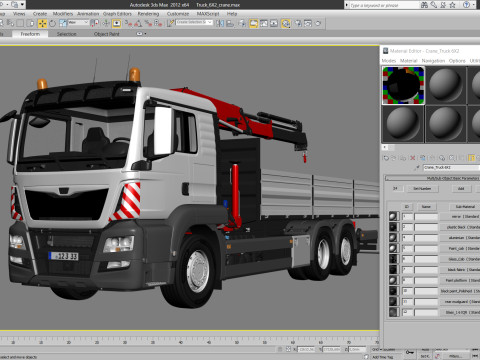Viewport: 480px width, 360px height.
Task: Toggle 3D Snaps in main toolbar
Action: coord(128,23)
